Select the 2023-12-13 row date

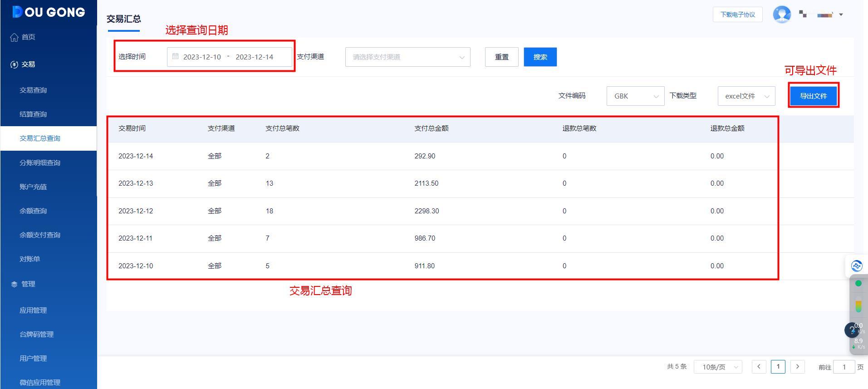coord(136,183)
